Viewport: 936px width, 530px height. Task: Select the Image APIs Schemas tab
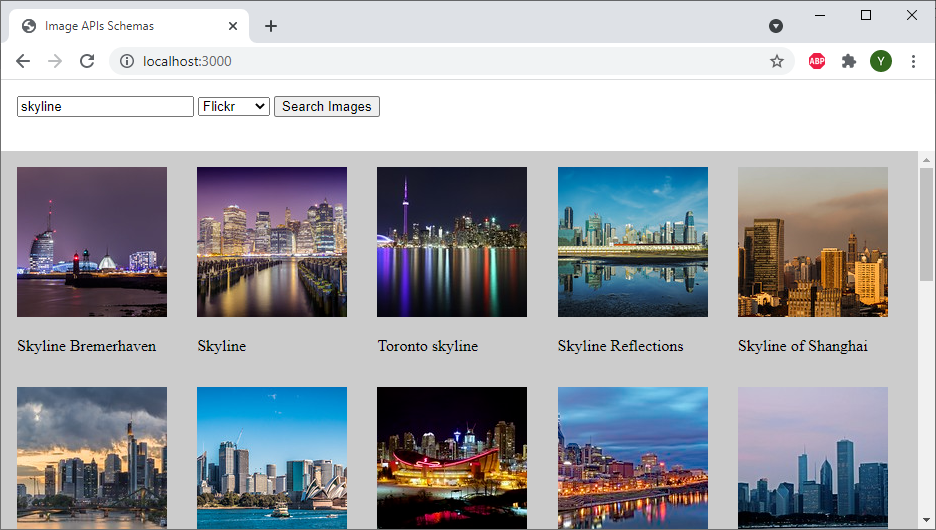coord(129,26)
